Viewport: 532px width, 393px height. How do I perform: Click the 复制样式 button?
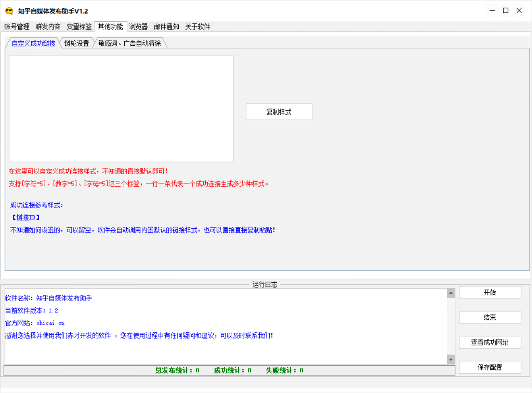point(279,112)
